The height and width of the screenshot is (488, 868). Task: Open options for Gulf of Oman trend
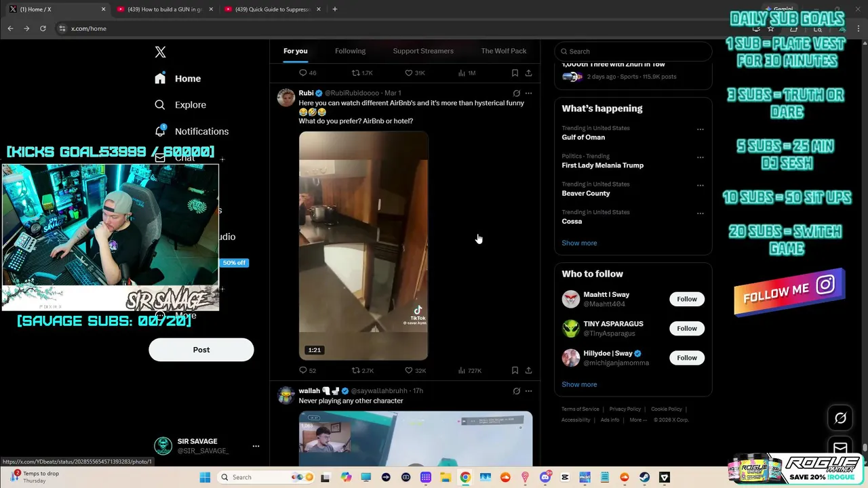[x=701, y=129]
